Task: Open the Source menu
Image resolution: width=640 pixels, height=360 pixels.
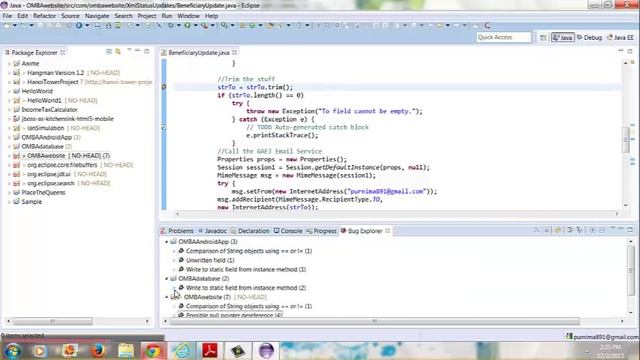Action: 70,16
